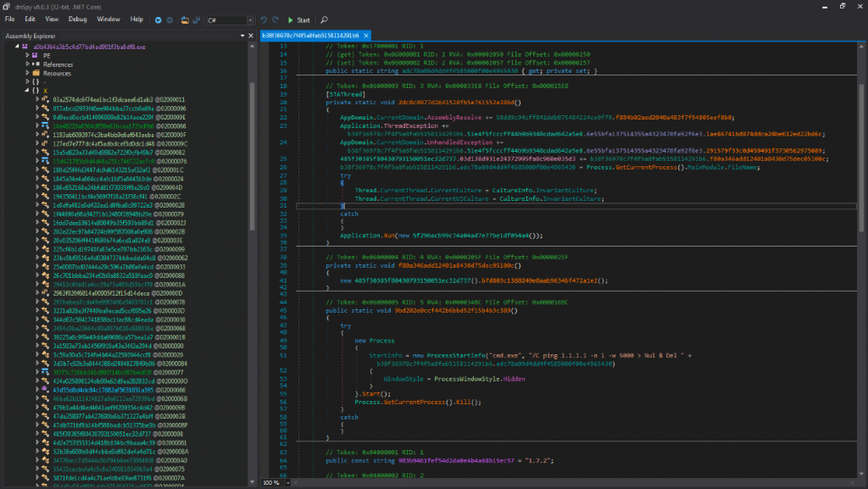The height and width of the screenshot is (489, 868).
Task: Open the Debug menu
Action: click(x=76, y=19)
